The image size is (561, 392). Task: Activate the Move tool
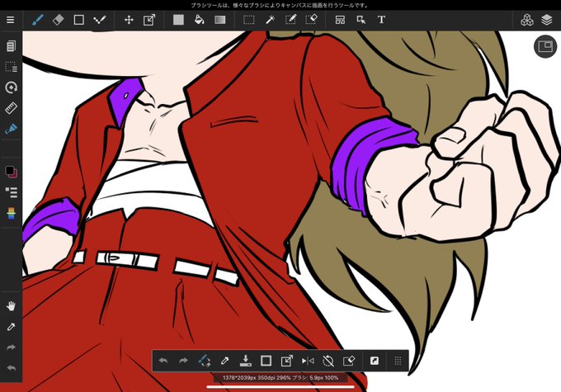point(129,20)
